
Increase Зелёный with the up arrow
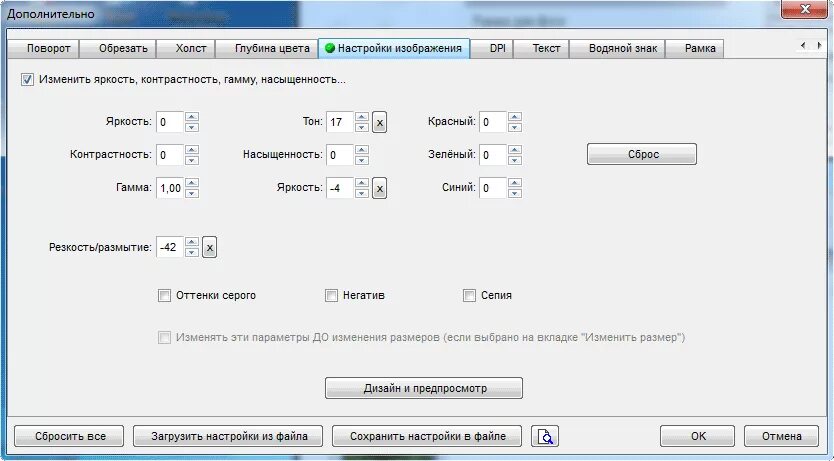(x=514, y=150)
